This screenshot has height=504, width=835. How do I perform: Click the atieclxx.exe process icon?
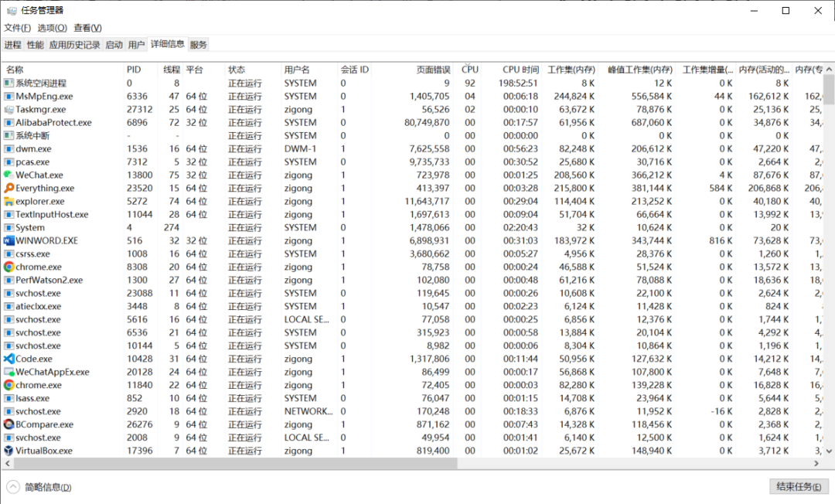(x=9, y=307)
